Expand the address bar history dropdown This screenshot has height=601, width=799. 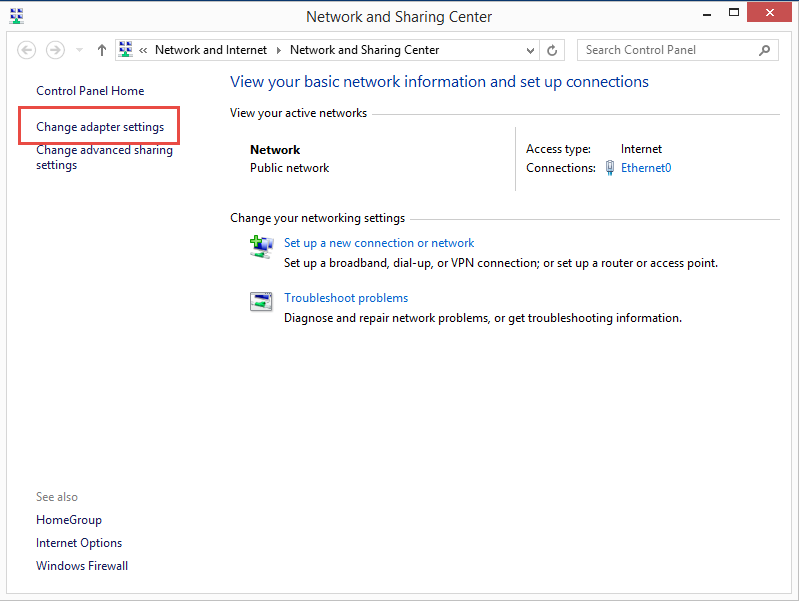pos(530,50)
